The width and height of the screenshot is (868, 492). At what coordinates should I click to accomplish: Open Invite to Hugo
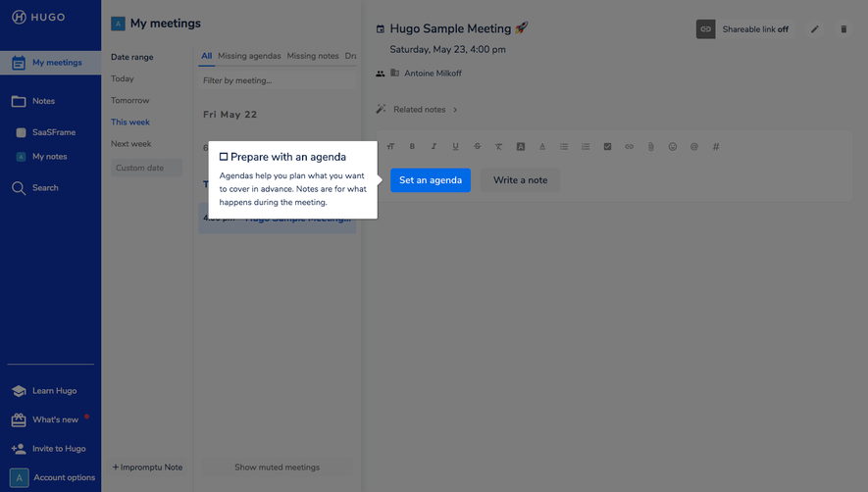click(50, 449)
